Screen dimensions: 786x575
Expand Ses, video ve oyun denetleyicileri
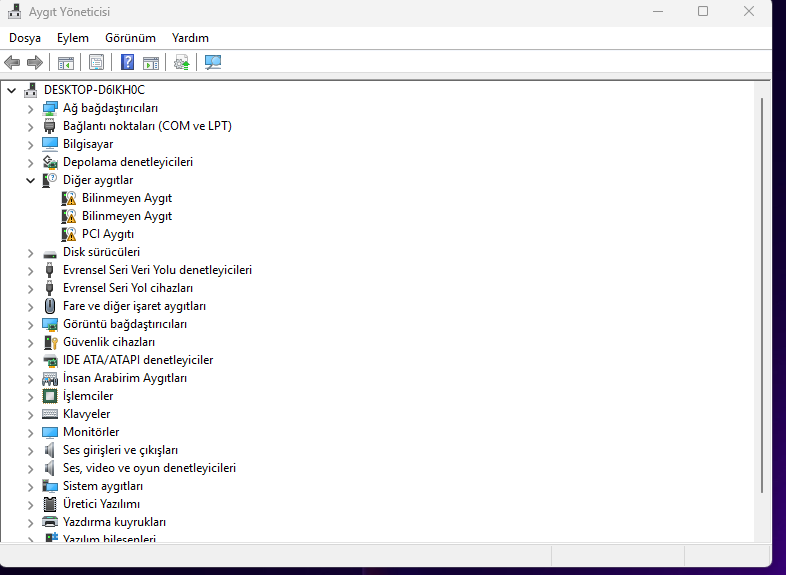point(31,469)
